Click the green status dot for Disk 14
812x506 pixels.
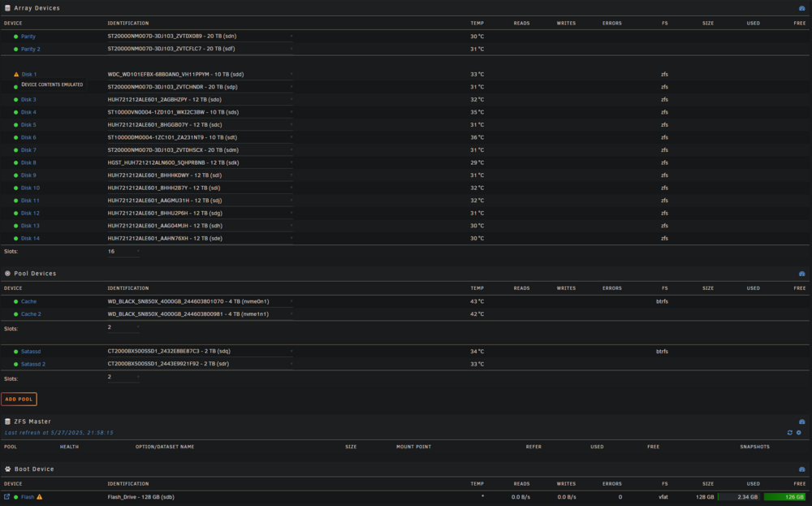16,239
